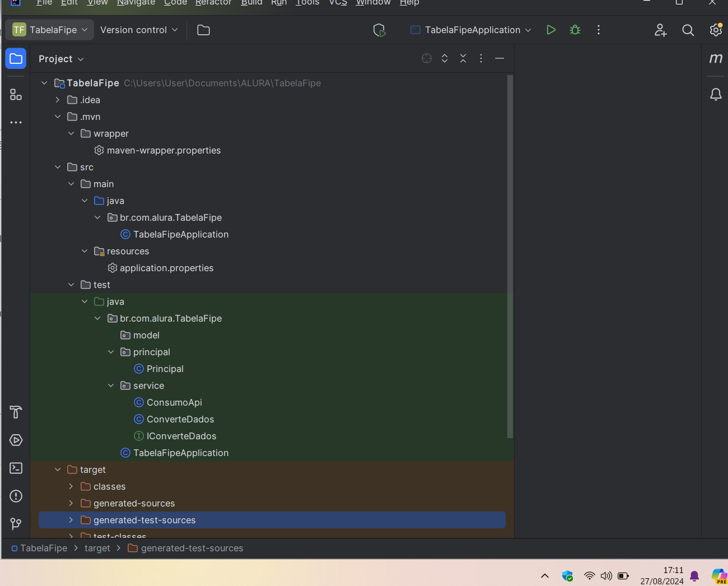Select the generated-test-sources folder row

(x=272, y=520)
